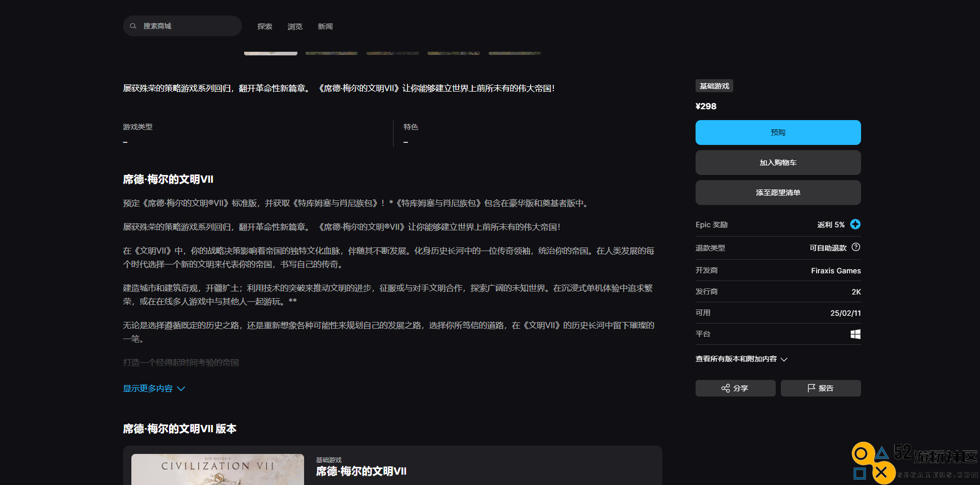This screenshot has width=980, height=485.
Task: Click 可自助退款 refund text
Action: [x=828, y=248]
